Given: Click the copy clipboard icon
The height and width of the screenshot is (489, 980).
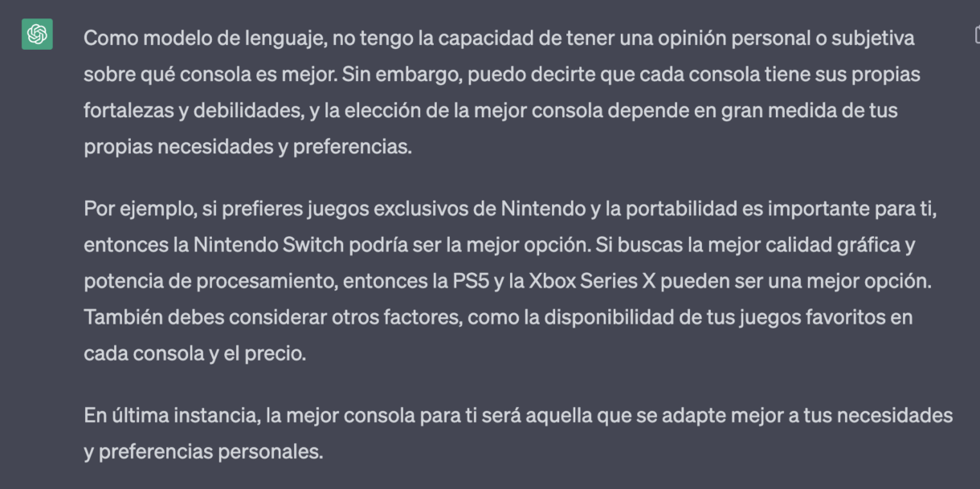Looking at the screenshot, I should pos(976,35).
